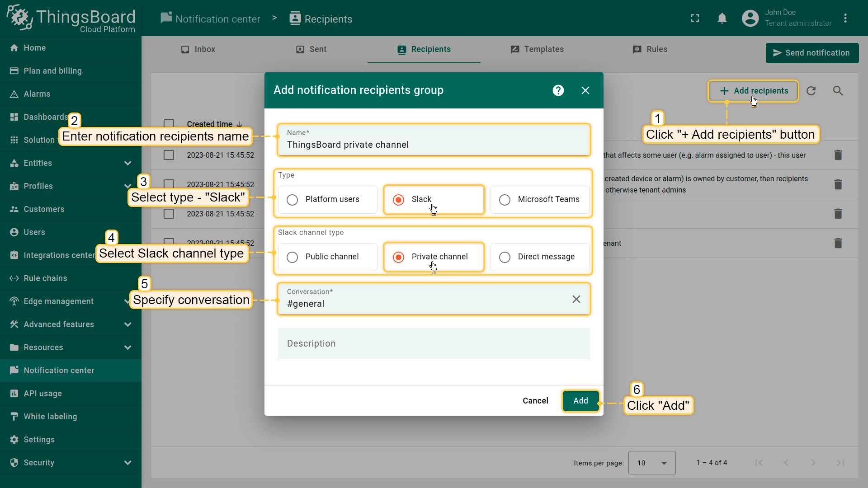Expand the Advanced features menu
Viewport: 868px width, 488px height.
coord(128,324)
